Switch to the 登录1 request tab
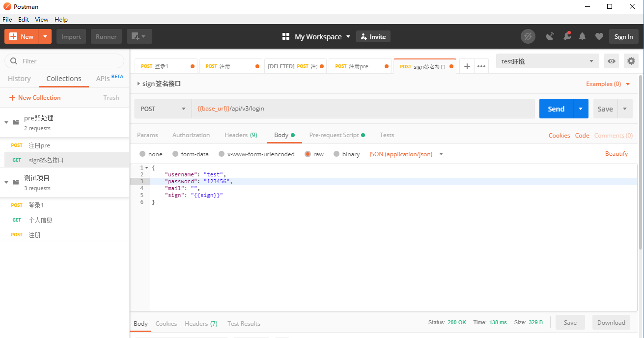The image size is (644, 338). (x=166, y=66)
